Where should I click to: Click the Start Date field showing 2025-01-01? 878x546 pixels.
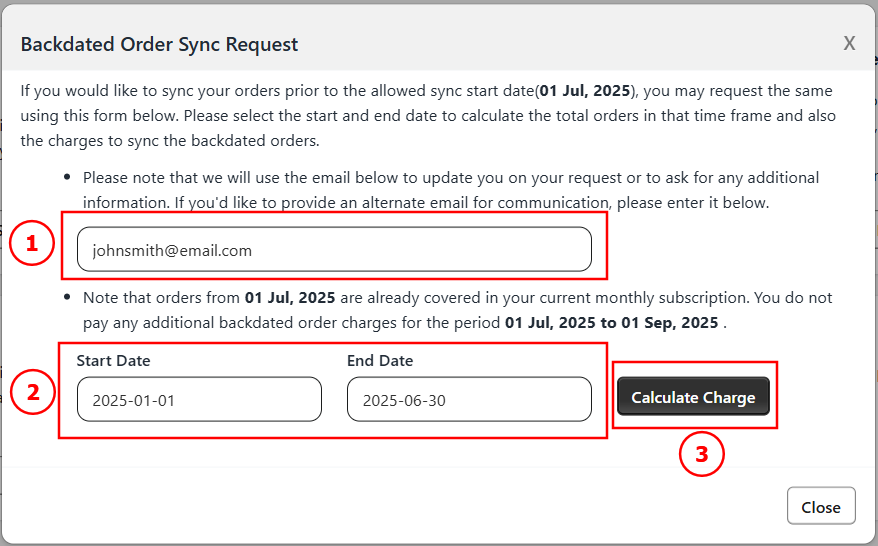pyautogui.click(x=199, y=400)
